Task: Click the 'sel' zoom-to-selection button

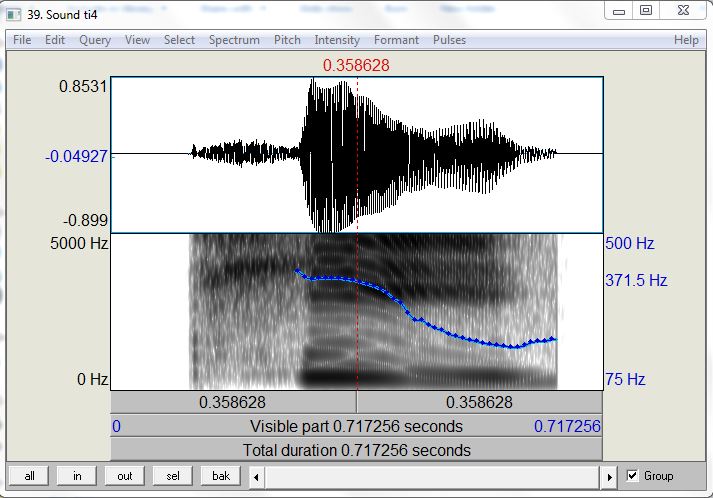Action: (x=173, y=476)
